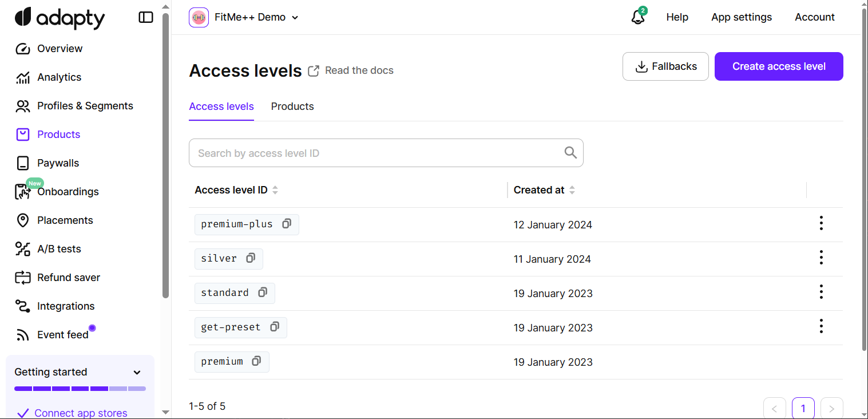The height and width of the screenshot is (419, 868).
Task: Open the notifications bell
Action: [637, 17]
